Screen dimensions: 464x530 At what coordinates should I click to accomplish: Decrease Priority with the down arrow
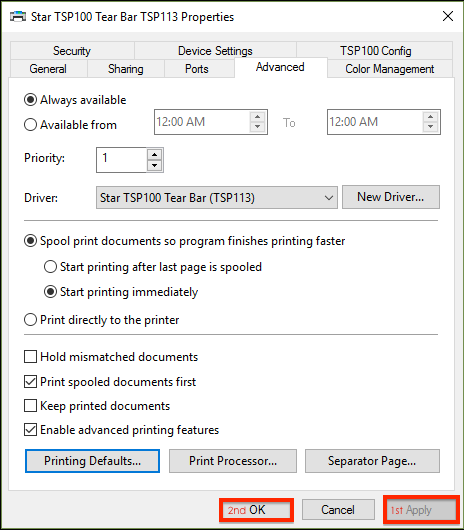coord(154,165)
